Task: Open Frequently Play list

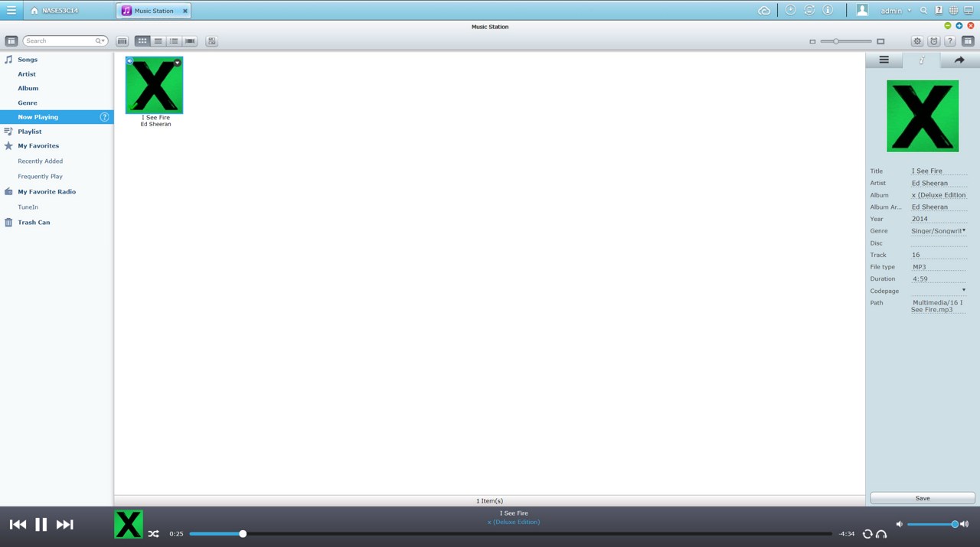Action: pyautogui.click(x=41, y=177)
